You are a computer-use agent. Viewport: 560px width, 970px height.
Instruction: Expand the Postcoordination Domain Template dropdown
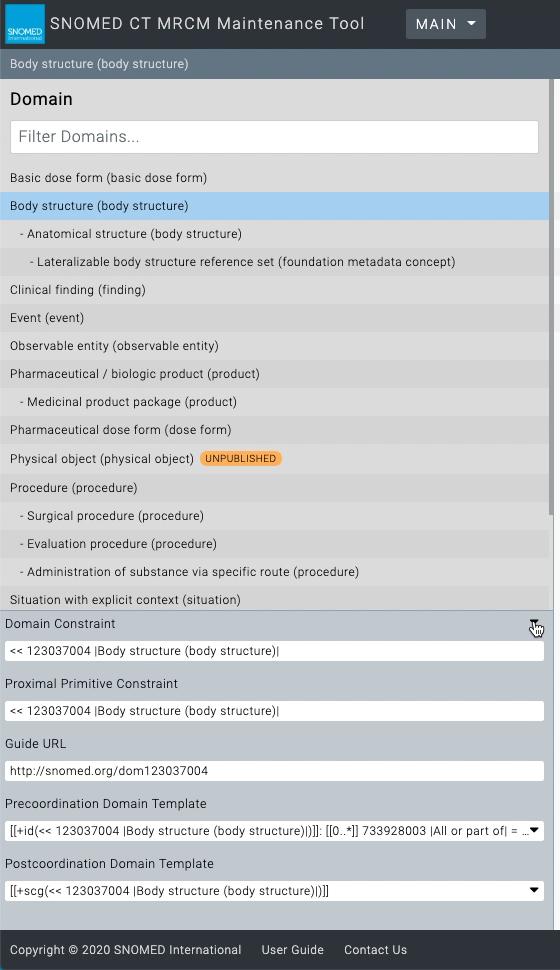534,890
